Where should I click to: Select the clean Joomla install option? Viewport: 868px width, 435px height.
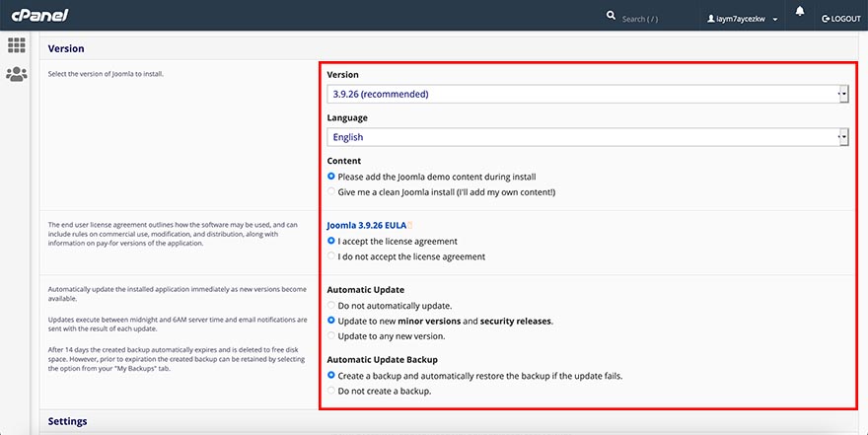(x=331, y=191)
